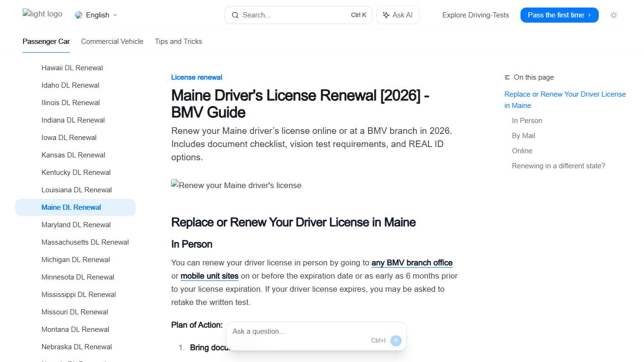Select Maryland DL Renewal in the sidebar
644x362 pixels.
point(76,224)
